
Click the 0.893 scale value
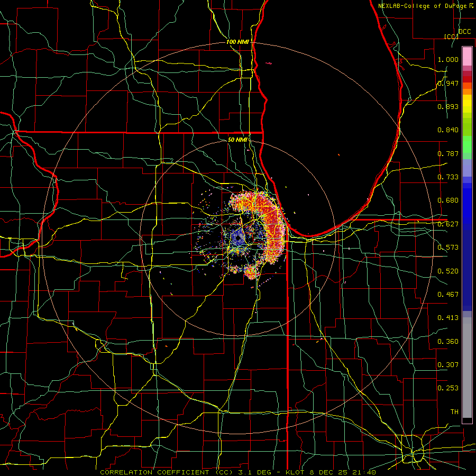[448, 106]
